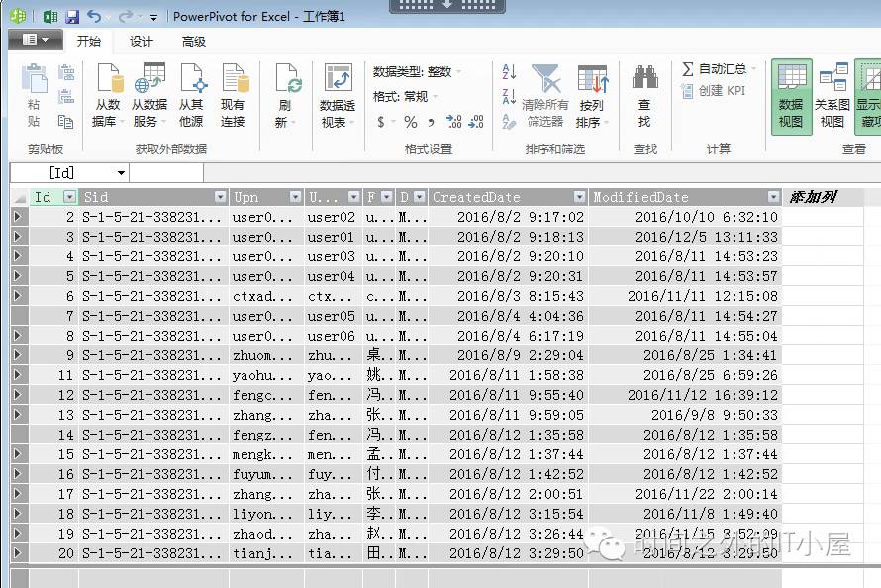Image resolution: width=881 pixels, height=588 pixels.
Task: Select the Sid column header
Action: pyautogui.click(x=154, y=197)
